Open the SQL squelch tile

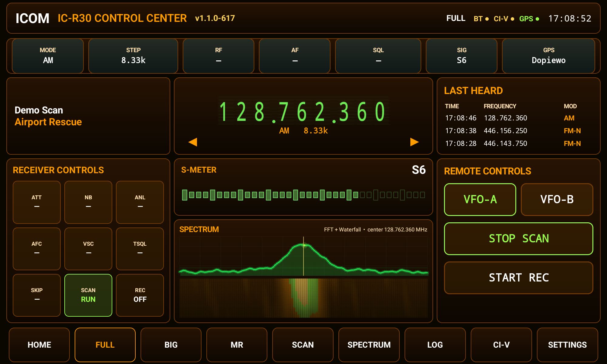(x=378, y=56)
